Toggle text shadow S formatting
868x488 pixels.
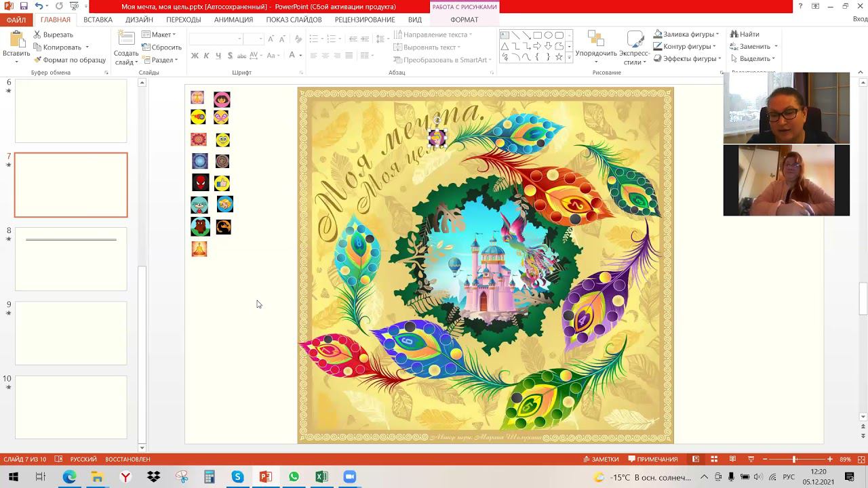pyautogui.click(x=230, y=56)
